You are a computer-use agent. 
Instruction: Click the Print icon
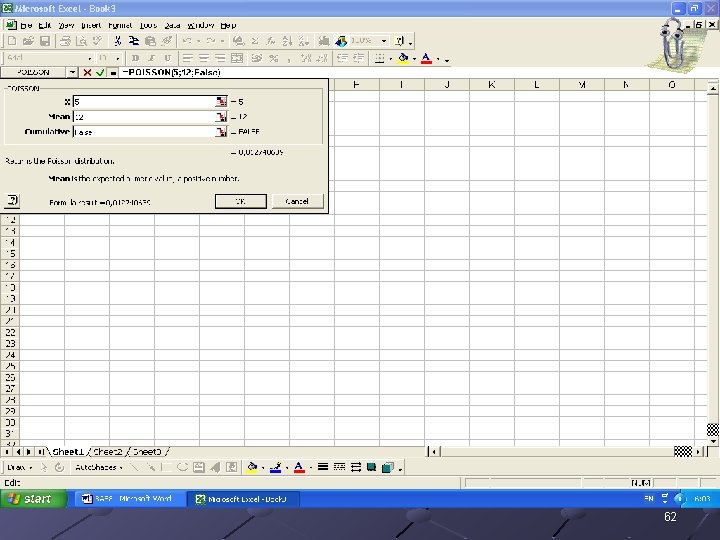tap(65, 41)
